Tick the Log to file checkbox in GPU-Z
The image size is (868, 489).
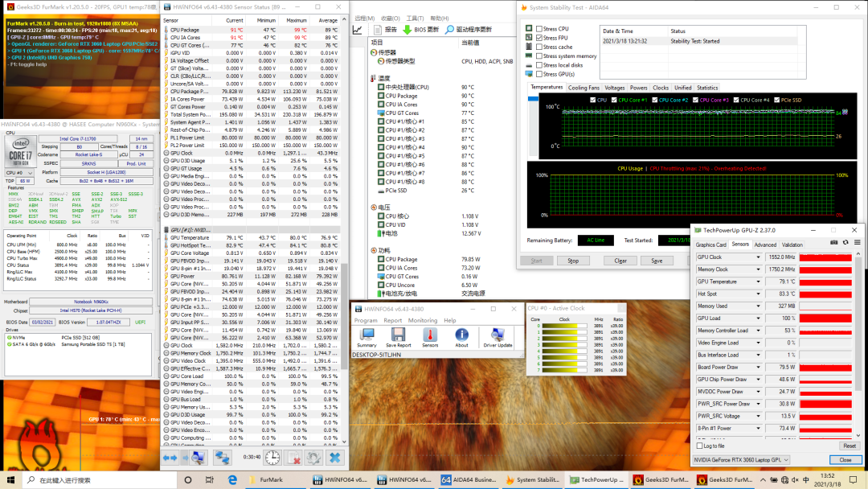coord(699,446)
